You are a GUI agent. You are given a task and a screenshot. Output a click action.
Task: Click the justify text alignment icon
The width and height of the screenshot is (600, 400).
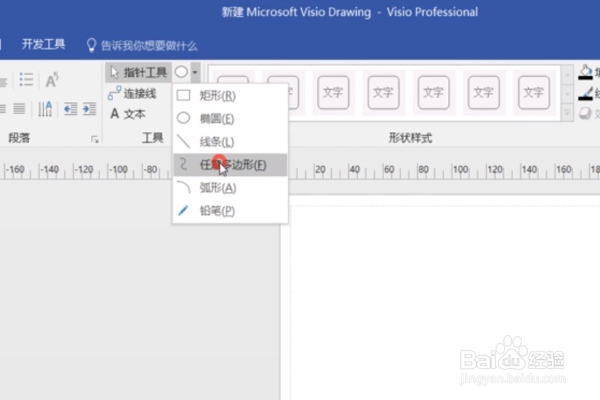coord(19,109)
